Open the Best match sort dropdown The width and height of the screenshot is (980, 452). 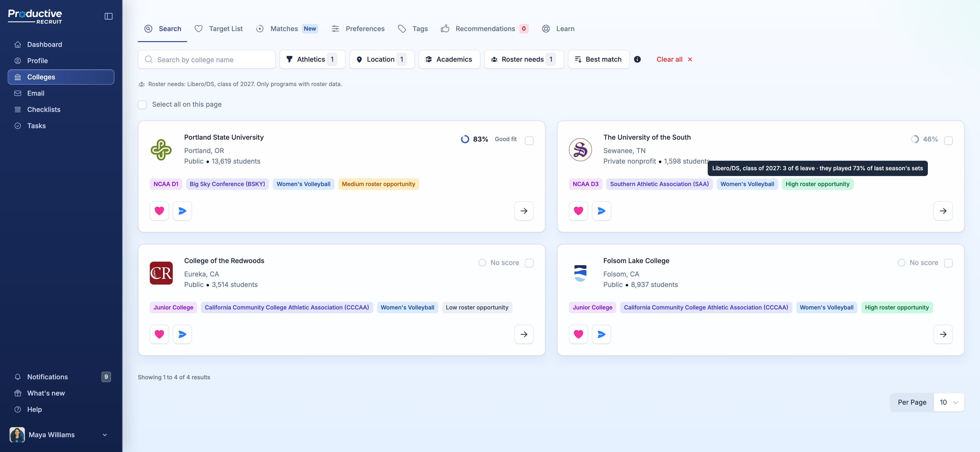598,59
